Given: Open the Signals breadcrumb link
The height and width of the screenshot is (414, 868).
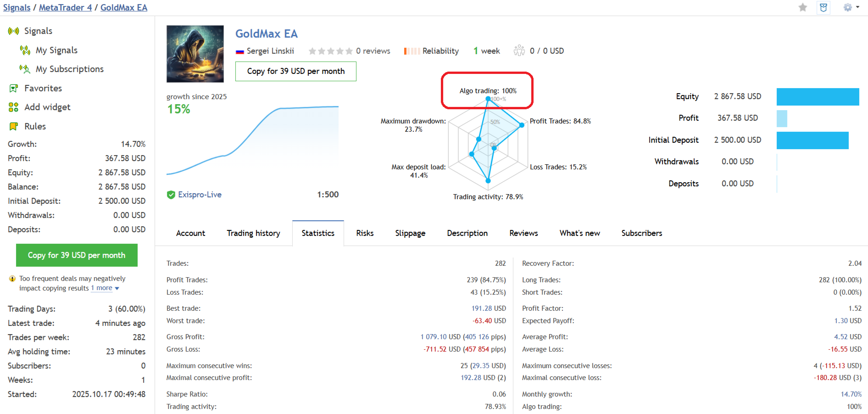Looking at the screenshot, I should click(17, 8).
